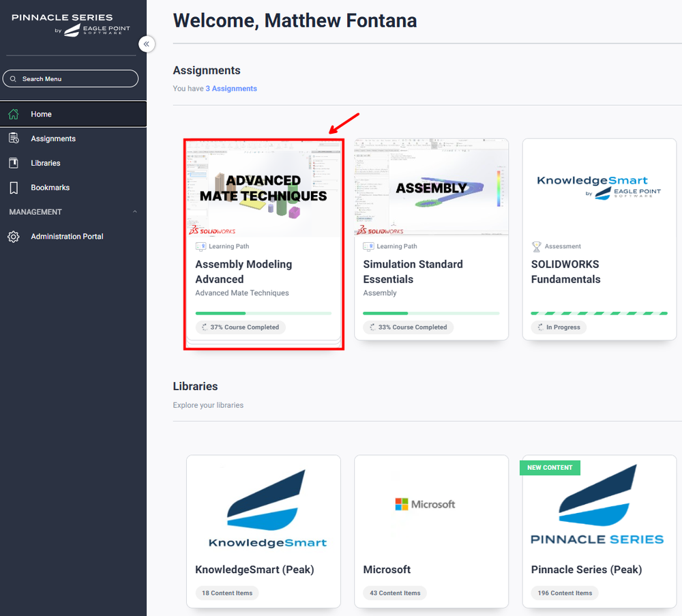682x616 pixels.
Task: Click the 'Assembly' subtitle under Simulation Standard
Action: coord(380,293)
